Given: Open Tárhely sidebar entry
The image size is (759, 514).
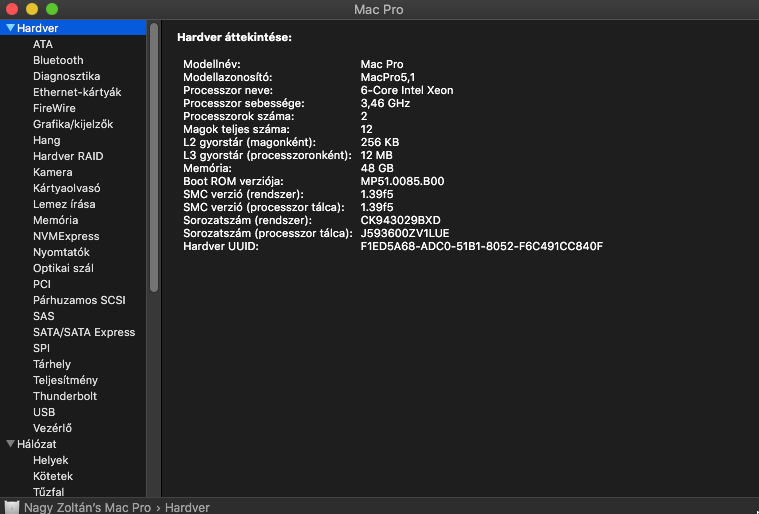Looking at the screenshot, I should pos(52,363).
